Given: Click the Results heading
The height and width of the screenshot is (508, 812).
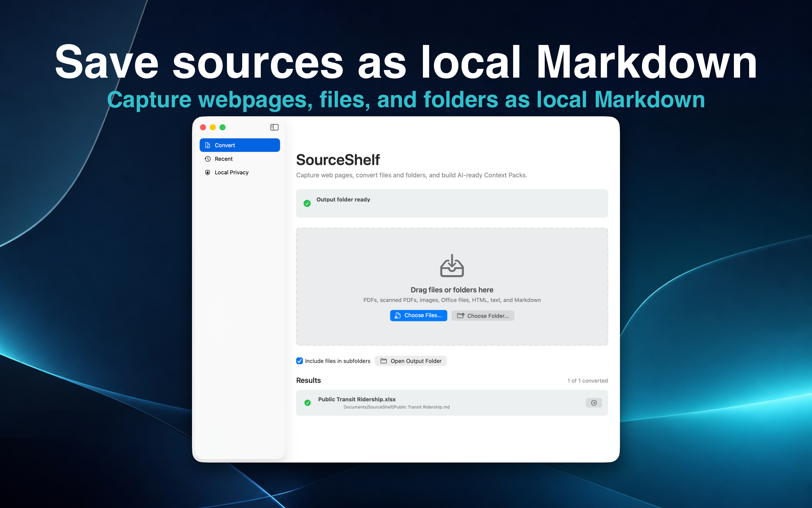Looking at the screenshot, I should tap(308, 380).
